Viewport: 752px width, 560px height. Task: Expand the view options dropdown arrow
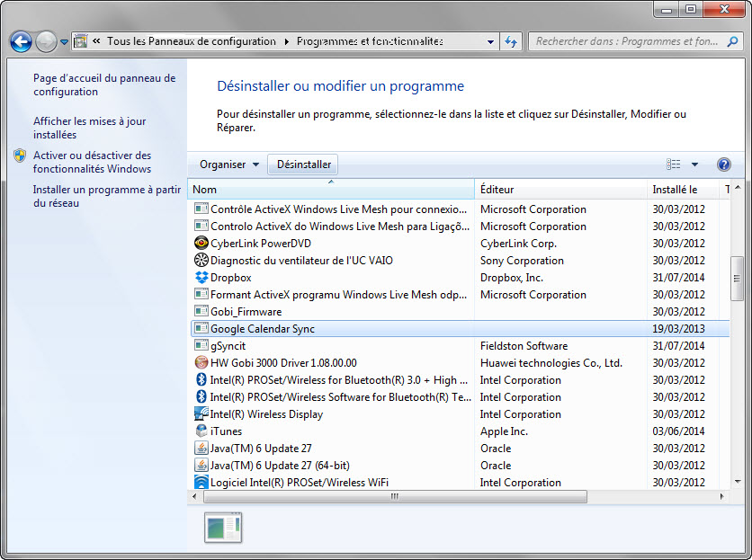point(694,164)
